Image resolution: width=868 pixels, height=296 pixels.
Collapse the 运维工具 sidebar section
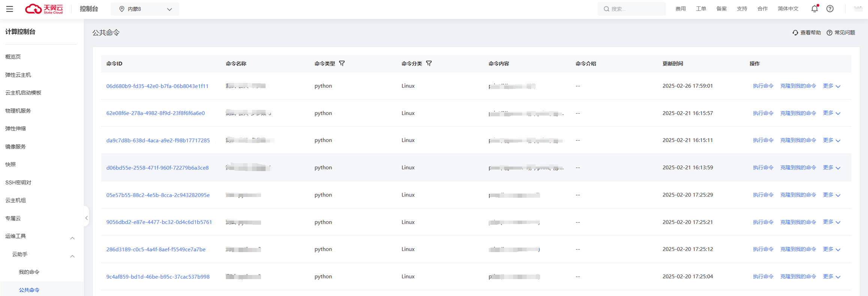coord(72,238)
